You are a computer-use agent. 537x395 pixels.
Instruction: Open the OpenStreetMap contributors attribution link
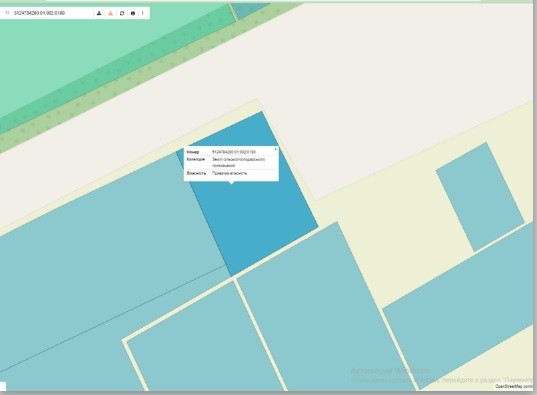coord(514,386)
